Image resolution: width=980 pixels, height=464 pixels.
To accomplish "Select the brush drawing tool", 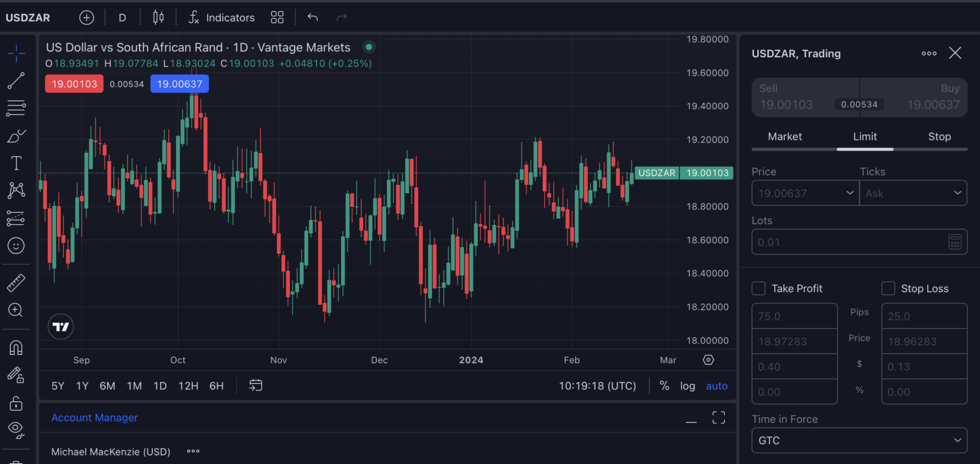I will pos(16,136).
